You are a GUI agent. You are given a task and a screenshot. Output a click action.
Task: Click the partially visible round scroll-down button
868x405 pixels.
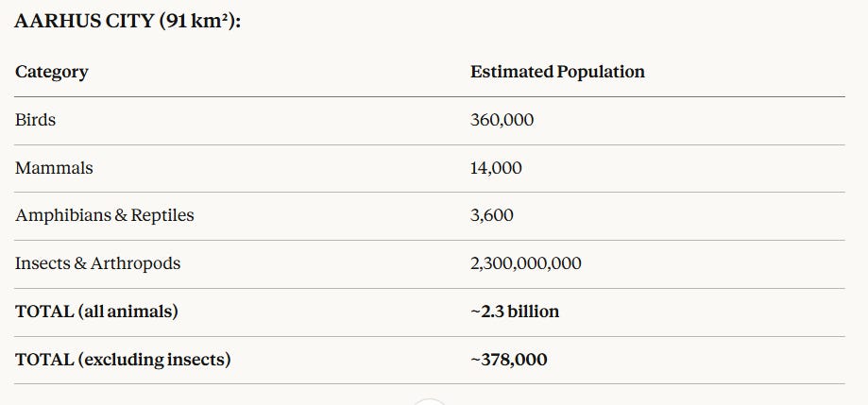pos(430,401)
